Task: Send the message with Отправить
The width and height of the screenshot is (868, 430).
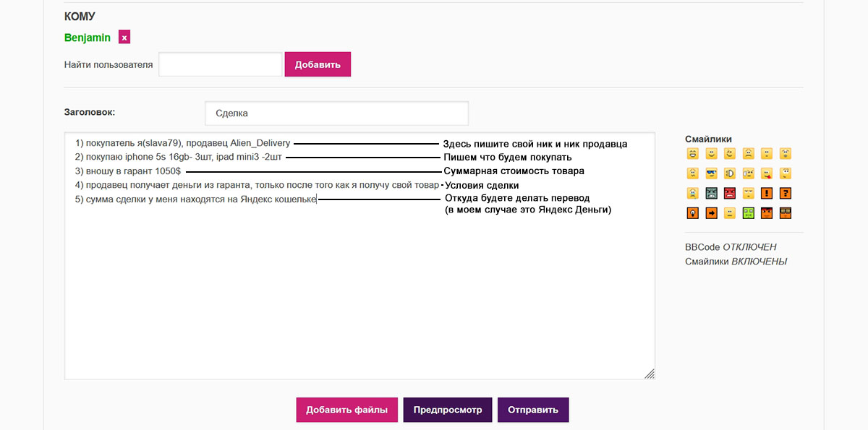Action: click(x=532, y=410)
